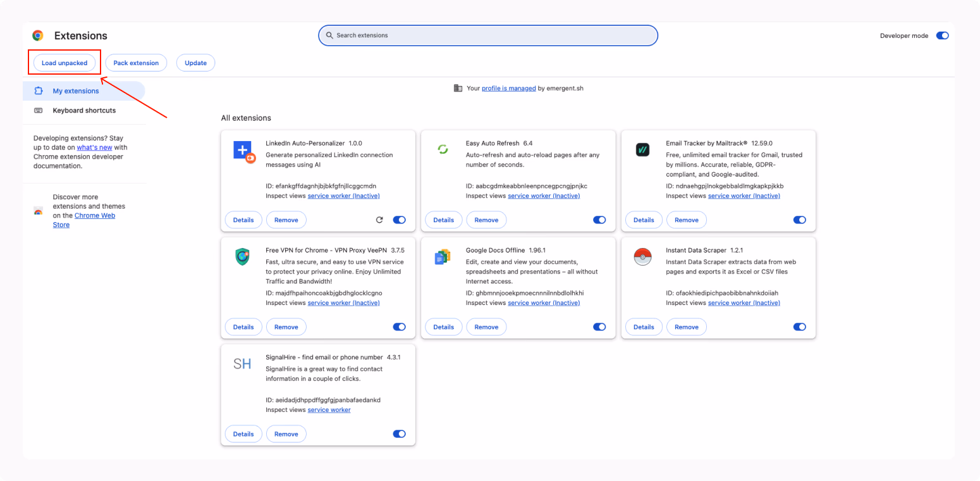The image size is (980, 481).
Task: Click the Mailtrack Email Tracker extension icon
Action: (x=642, y=150)
